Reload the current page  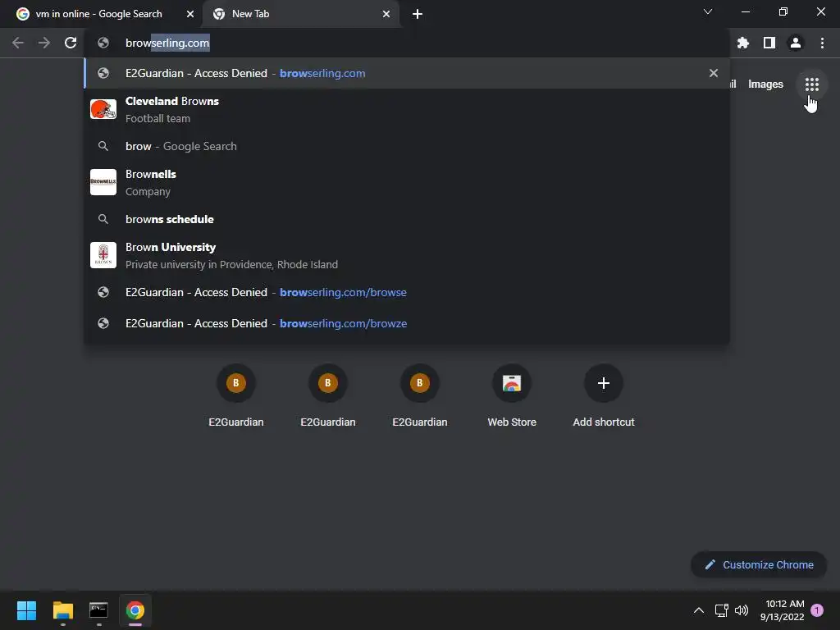point(71,43)
